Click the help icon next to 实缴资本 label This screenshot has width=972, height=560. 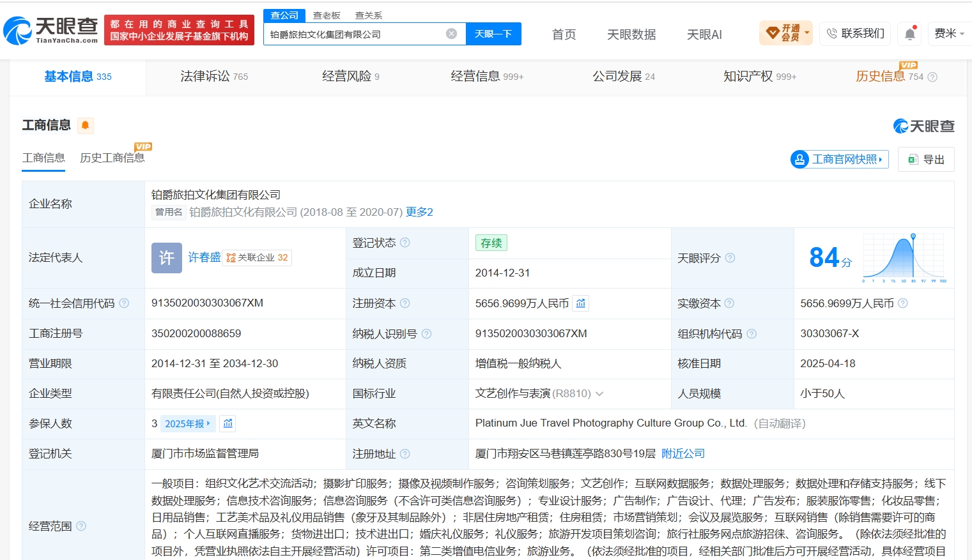[x=729, y=303]
